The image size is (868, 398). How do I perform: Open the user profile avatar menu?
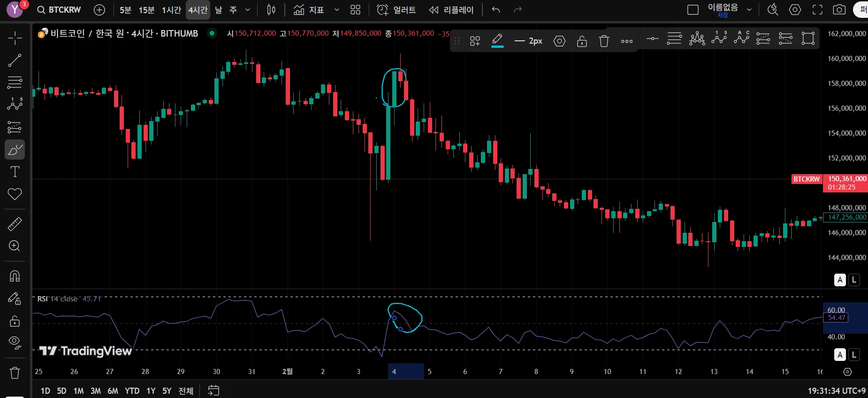point(15,9)
